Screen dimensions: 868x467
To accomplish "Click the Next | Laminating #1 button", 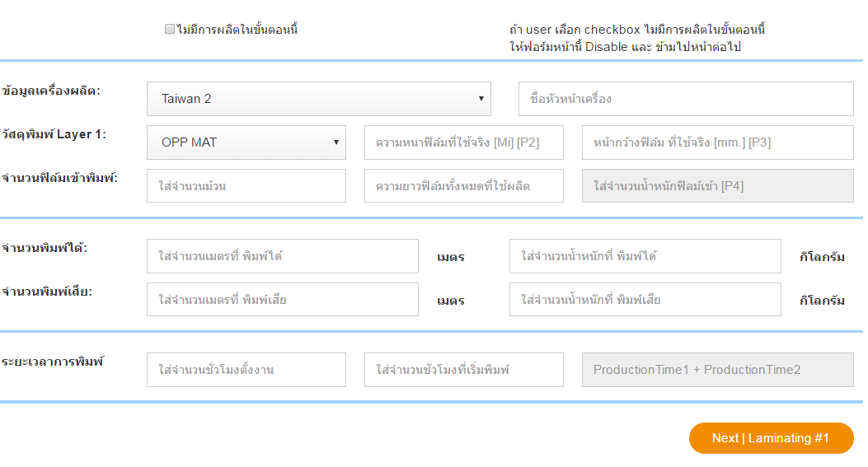I will (x=771, y=438).
